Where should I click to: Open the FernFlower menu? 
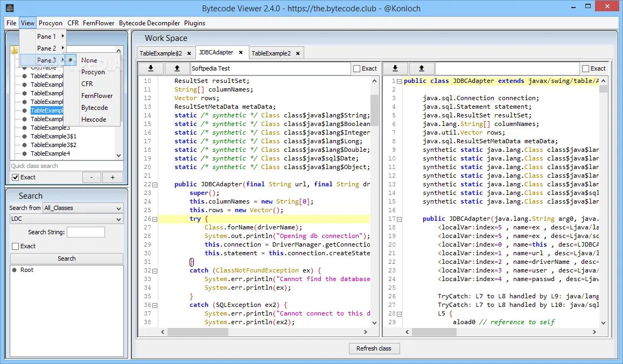pos(99,23)
